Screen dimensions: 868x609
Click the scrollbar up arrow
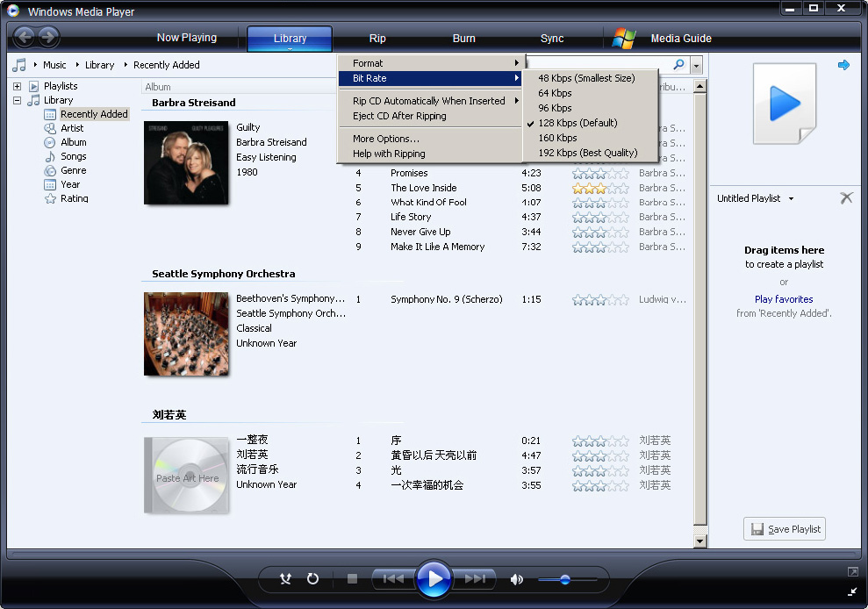700,86
